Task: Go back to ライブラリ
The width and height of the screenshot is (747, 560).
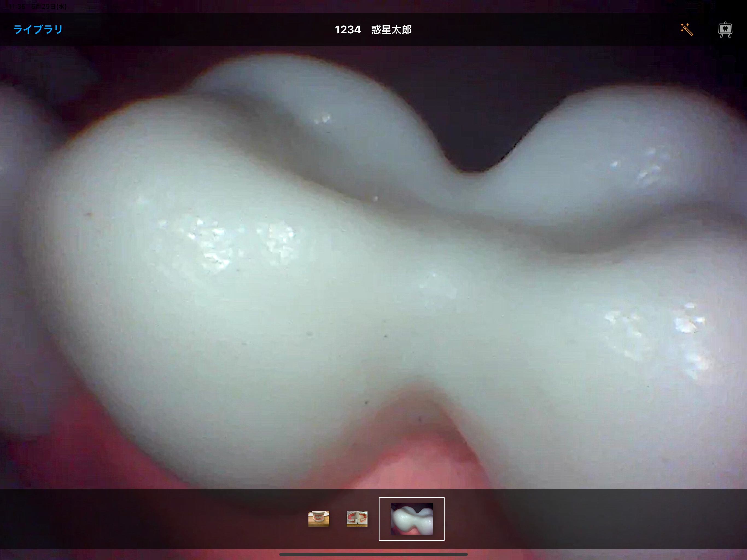Action: pos(38,30)
